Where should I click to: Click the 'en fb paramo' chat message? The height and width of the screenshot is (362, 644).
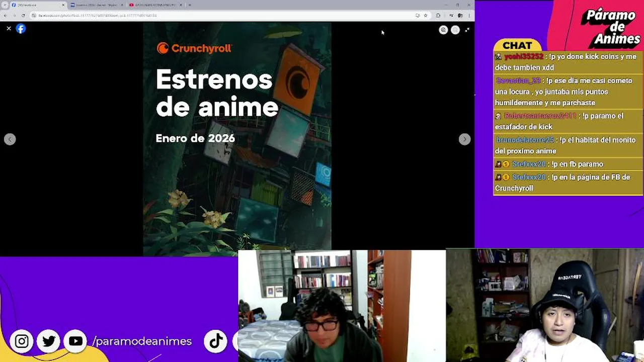tap(569, 164)
